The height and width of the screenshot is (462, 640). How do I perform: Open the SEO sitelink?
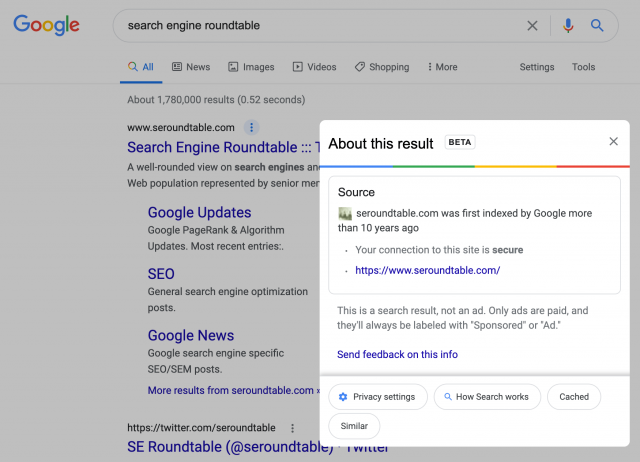[161, 274]
